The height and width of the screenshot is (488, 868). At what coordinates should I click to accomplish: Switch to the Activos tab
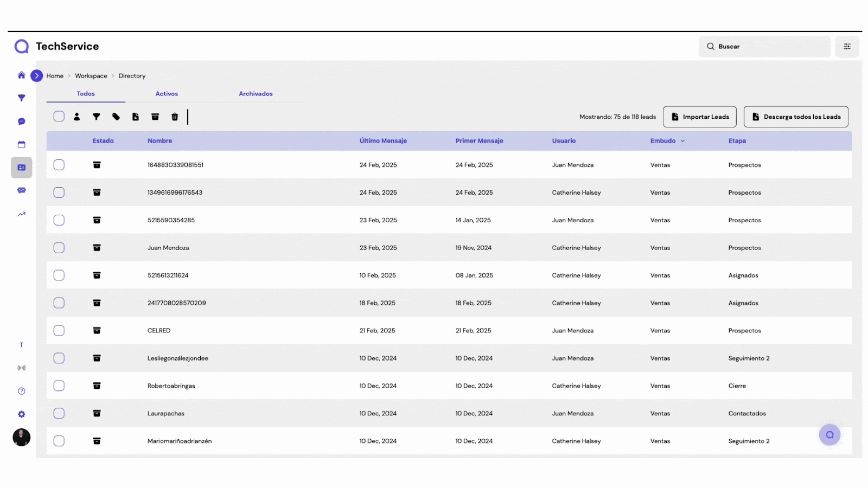(167, 94)
